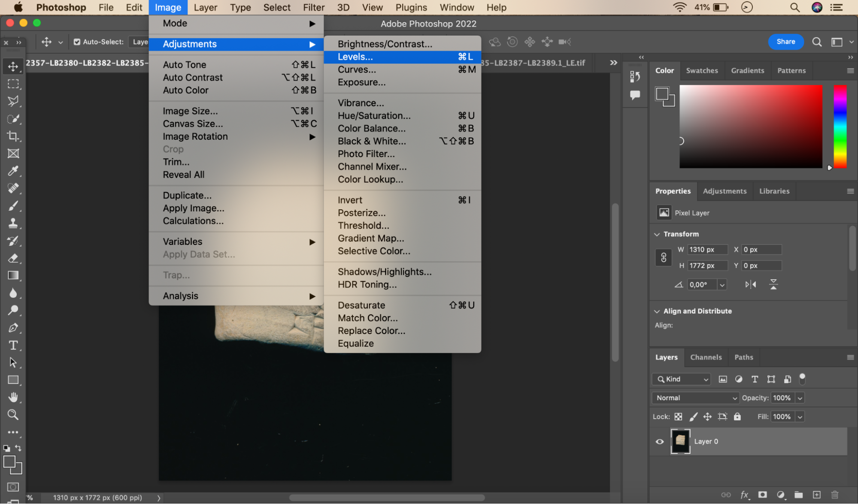Toggle lock position icon

pos(707,416)
